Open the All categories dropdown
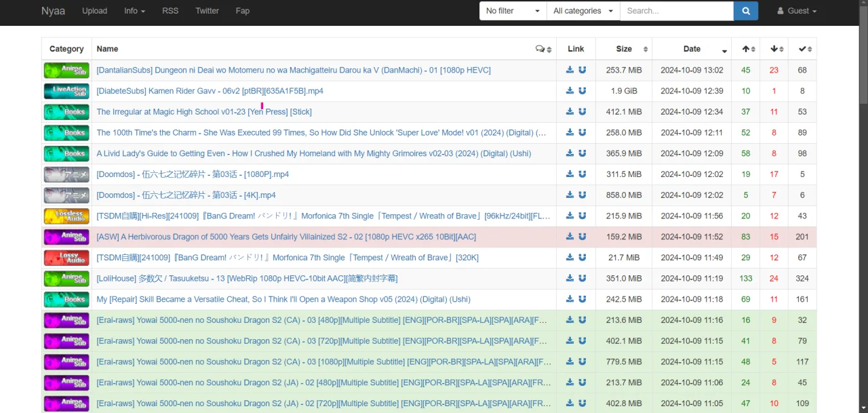The width and height of the screenshot is (868, 413). pos(583,11)
